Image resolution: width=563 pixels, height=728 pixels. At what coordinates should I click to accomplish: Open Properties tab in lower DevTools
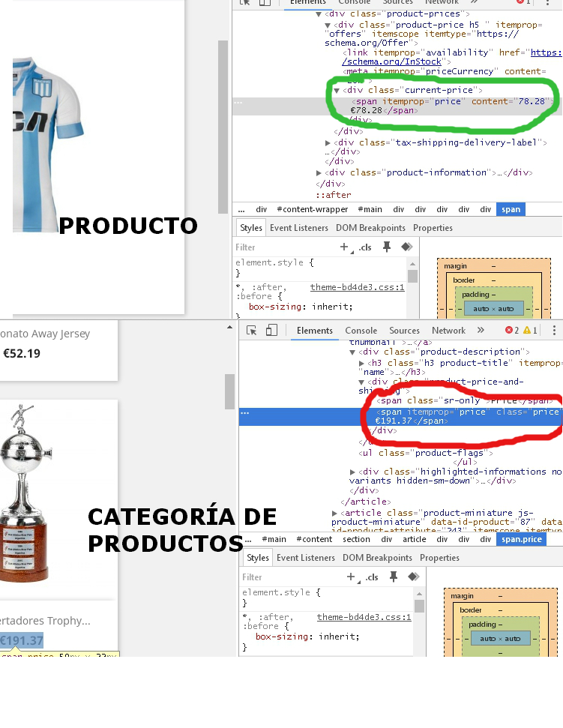(x=439, y=558)
